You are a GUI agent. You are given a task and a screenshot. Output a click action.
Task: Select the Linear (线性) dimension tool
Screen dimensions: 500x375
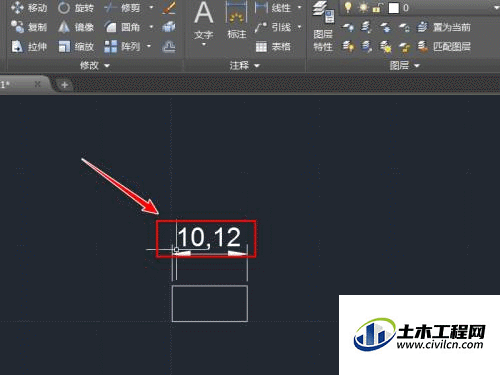273,8
